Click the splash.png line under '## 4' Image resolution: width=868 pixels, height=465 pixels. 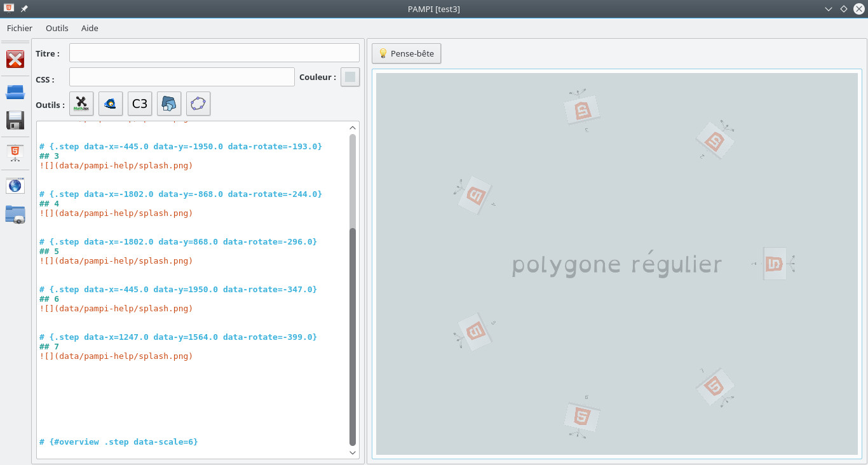(116, 213)
